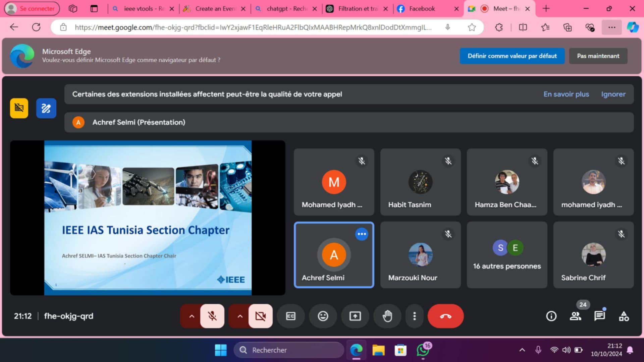Open the browser extensions puzzle icon
This screenshot has width=644, height=362.
(499, 27)
